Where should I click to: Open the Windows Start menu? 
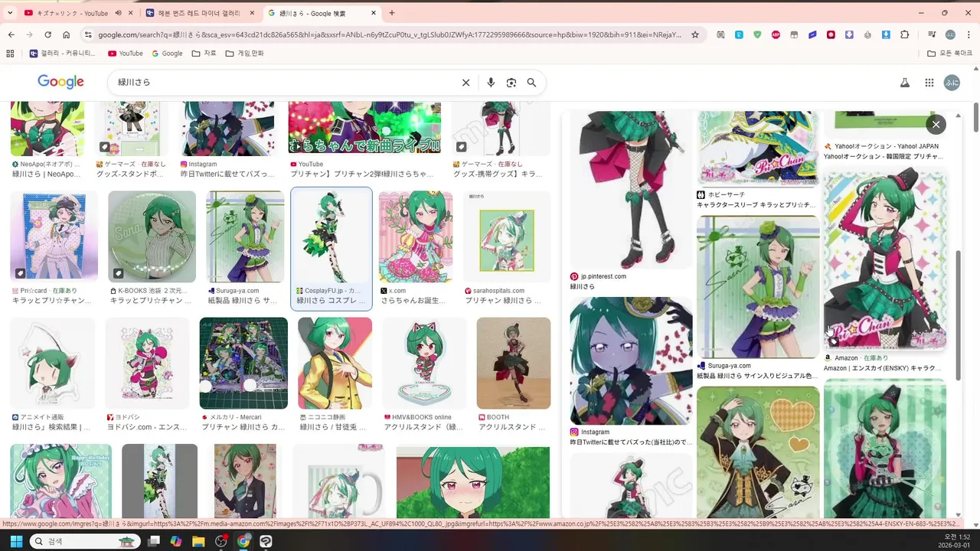tap(16, 541)
